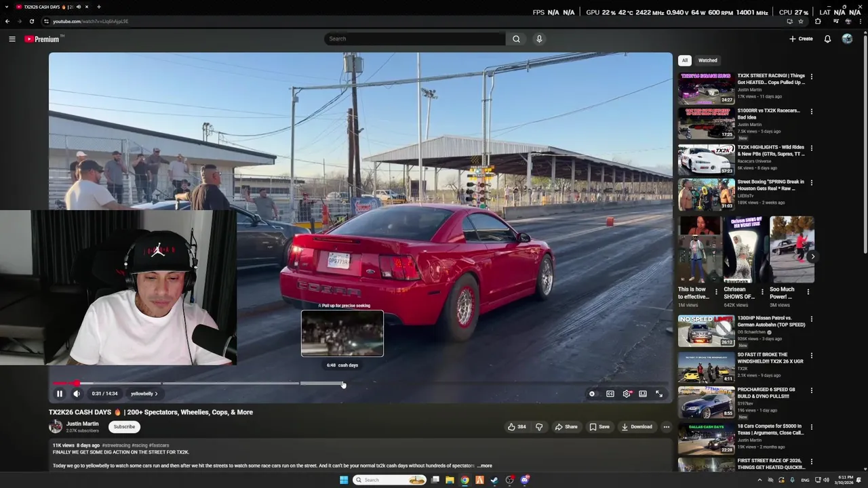Bookmark this page with star icon

[x=800, y=21]
